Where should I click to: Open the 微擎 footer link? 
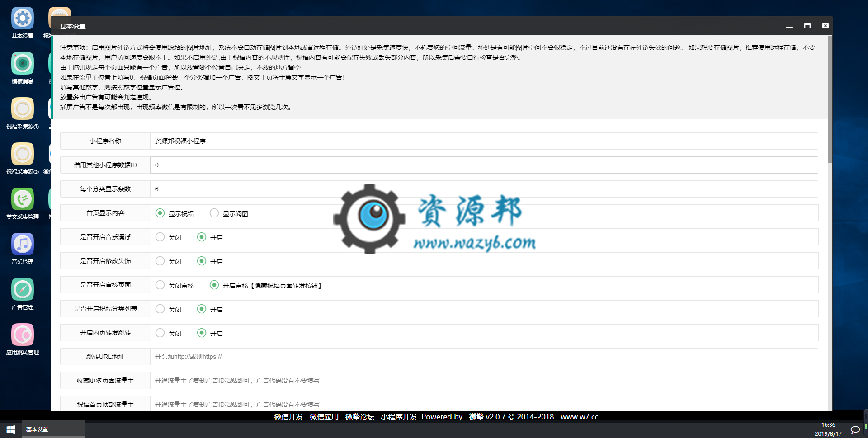pos(476,417)
